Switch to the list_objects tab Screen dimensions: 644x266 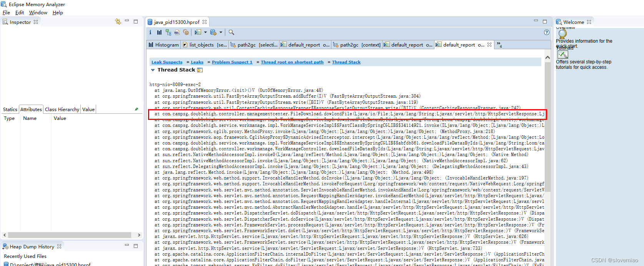click(205, 45)
